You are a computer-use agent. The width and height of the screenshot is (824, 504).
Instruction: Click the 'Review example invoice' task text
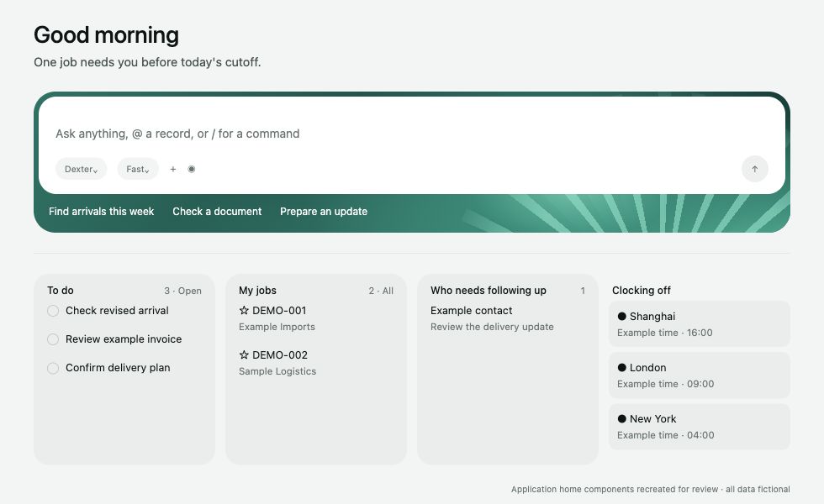coord(124,339)
